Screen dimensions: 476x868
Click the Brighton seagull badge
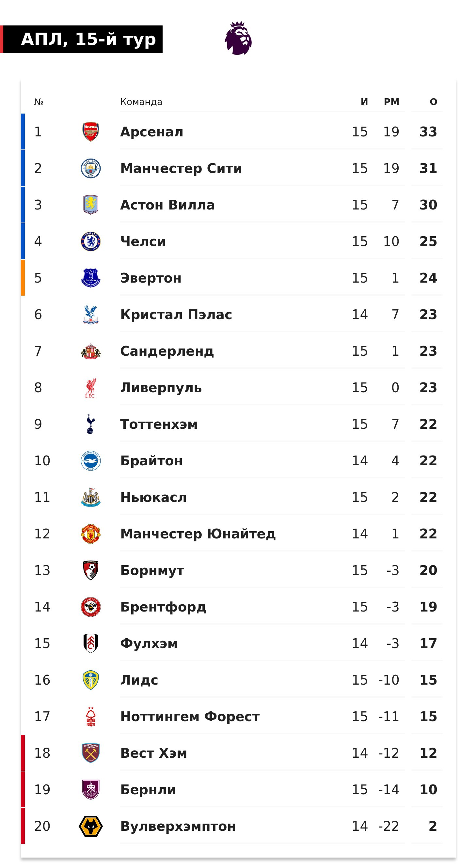[x=91, y=461]
